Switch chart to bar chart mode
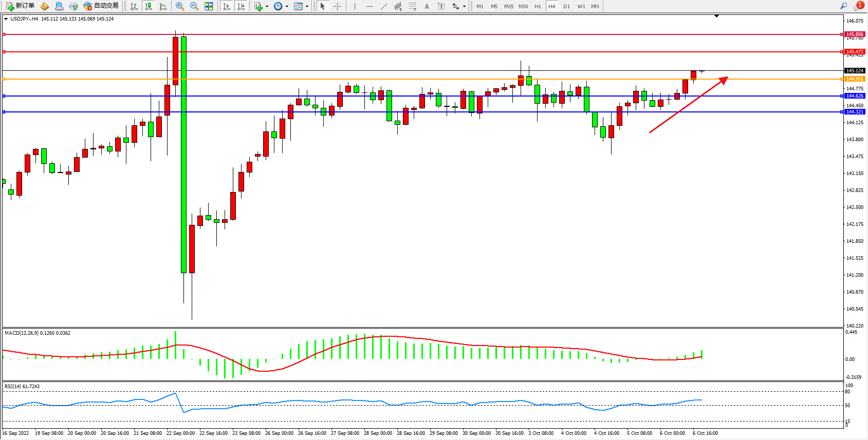 134,6
